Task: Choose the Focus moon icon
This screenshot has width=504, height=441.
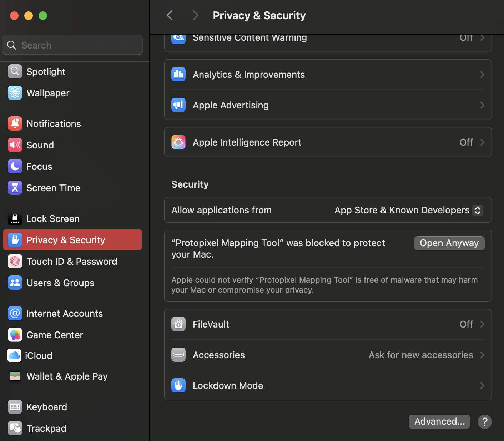Action: (x=15, y=167)
